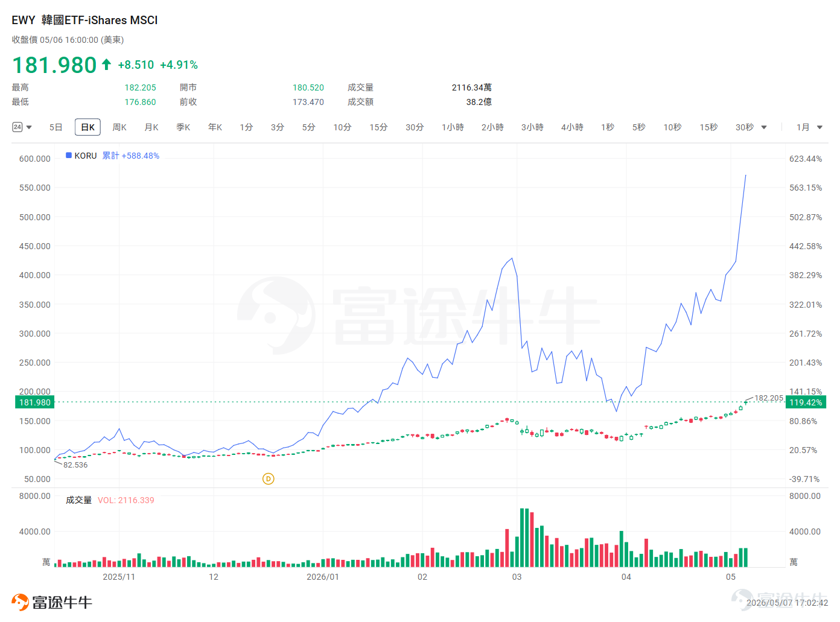Select the 日K daily candlestick tab
Image resolution: width=840 pixels, height=622 pixels.
pos(87,127)
